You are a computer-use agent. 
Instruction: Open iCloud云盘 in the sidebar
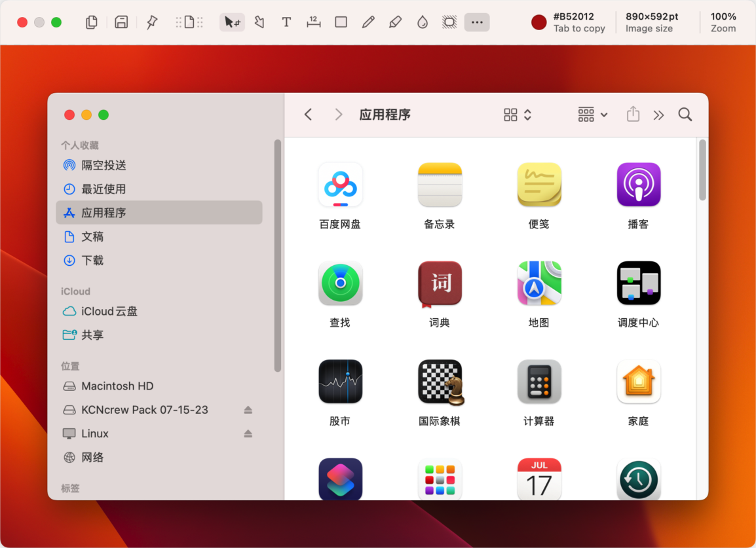coord(159,312)
